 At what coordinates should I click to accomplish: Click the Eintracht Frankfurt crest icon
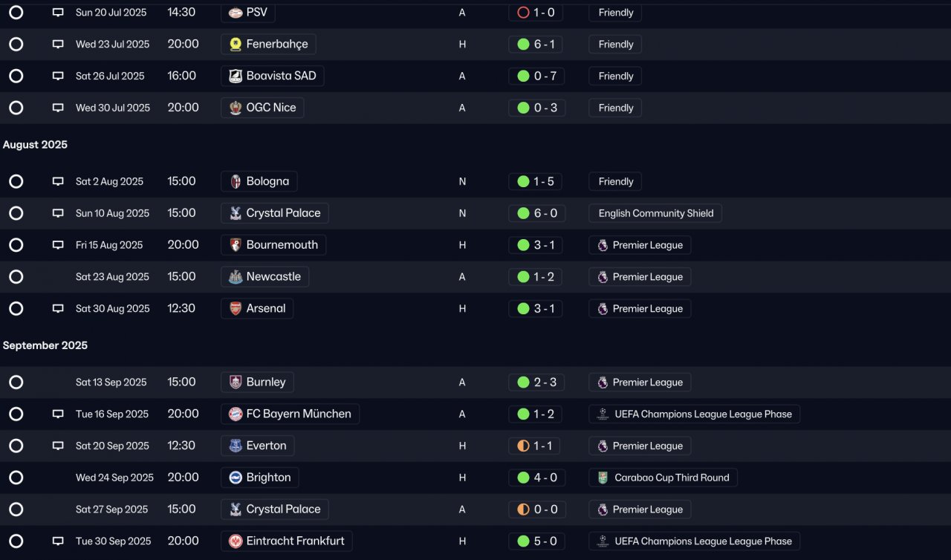click(x=236, y=541)
